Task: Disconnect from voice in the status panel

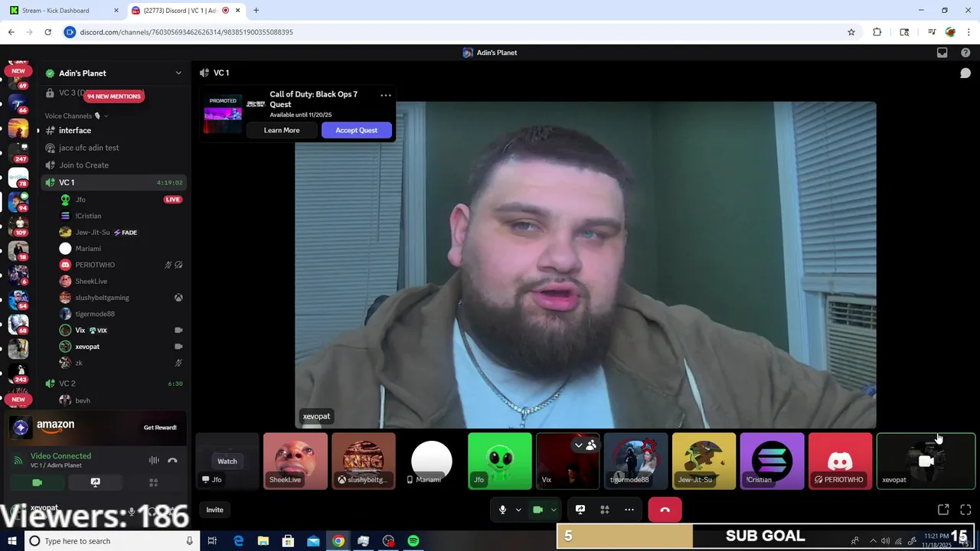Action: 172,460
